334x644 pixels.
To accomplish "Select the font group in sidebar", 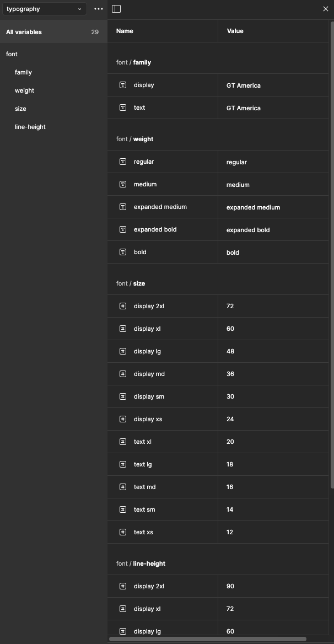I will click(x=12, y=54).
